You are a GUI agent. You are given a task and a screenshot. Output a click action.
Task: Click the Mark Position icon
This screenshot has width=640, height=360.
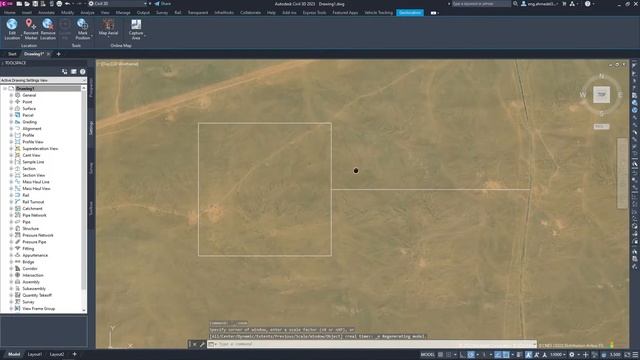pos(82,24)
